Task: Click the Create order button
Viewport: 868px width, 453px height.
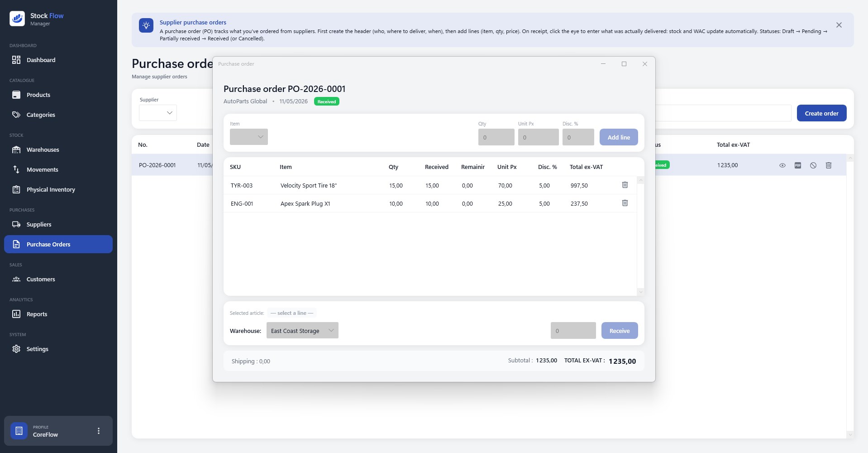Action: point(821,113)
